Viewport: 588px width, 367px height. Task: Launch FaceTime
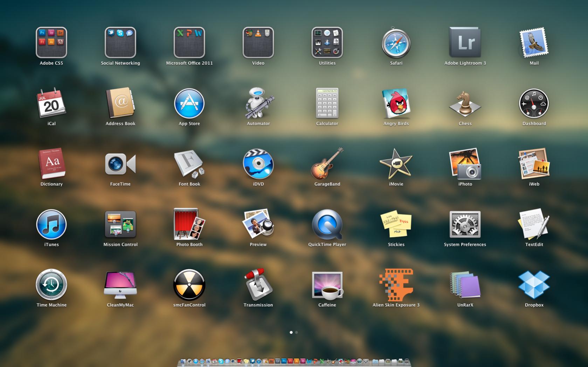point(120,164)
